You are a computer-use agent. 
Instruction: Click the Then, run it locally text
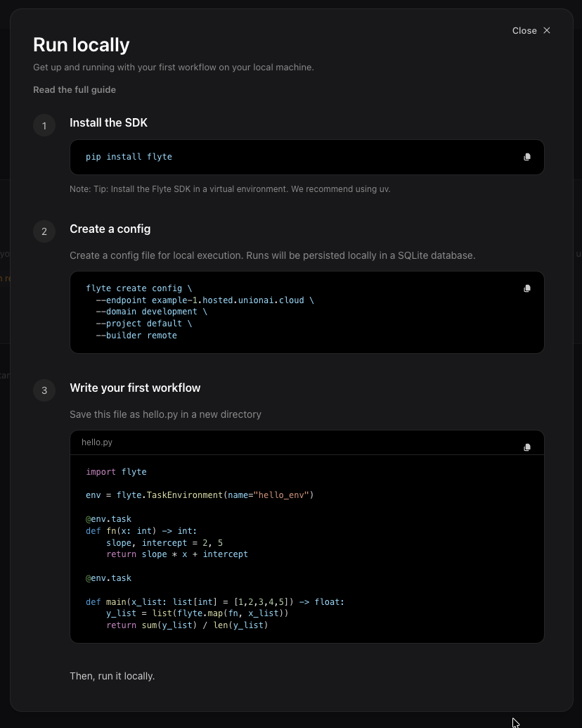coord(112,676)
